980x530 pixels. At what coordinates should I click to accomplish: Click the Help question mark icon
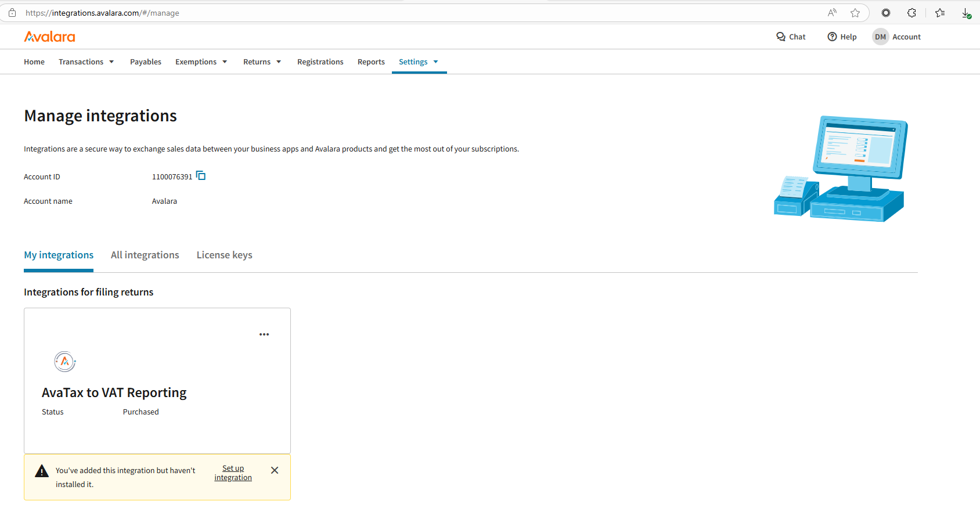coord(832,37)
